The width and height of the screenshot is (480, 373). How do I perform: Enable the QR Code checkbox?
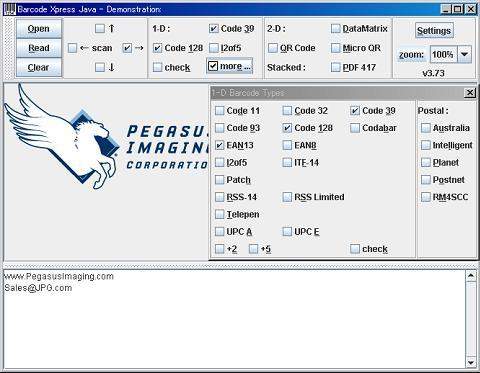(273, 48)
